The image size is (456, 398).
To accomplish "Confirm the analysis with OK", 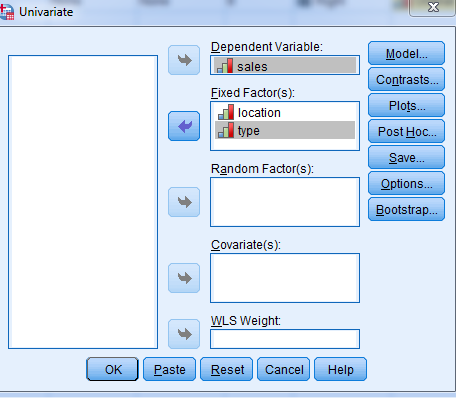I will point(112,369).
